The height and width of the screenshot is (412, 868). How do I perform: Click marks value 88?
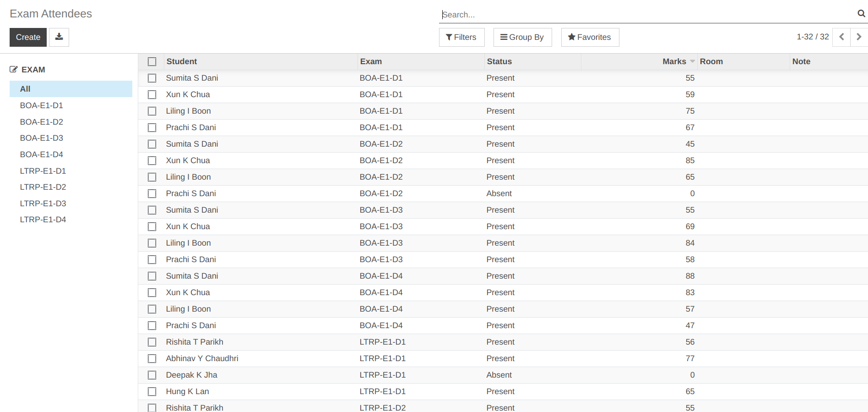point(690,276)
